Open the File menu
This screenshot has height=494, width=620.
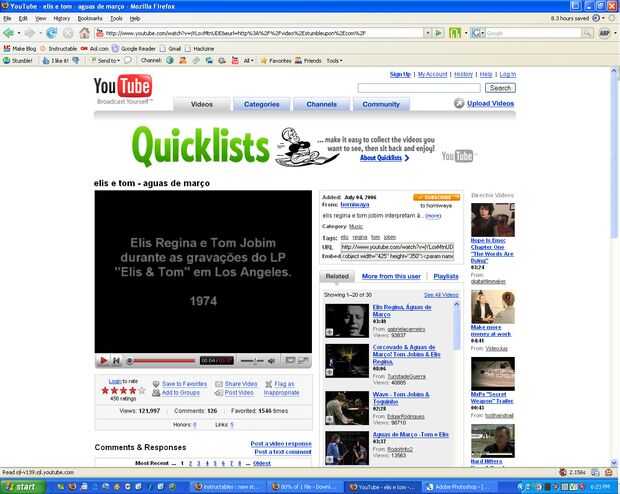click(x=7, y=19)
